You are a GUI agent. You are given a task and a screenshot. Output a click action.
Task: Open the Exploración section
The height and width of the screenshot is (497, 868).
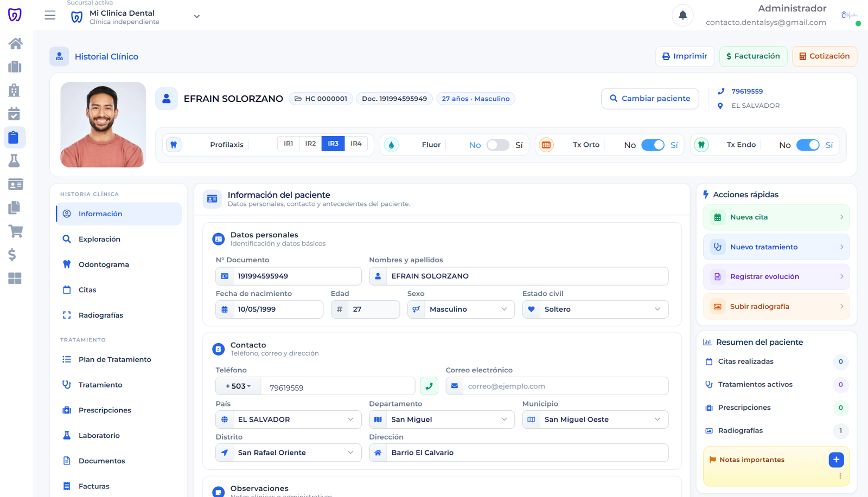[118, 239]
